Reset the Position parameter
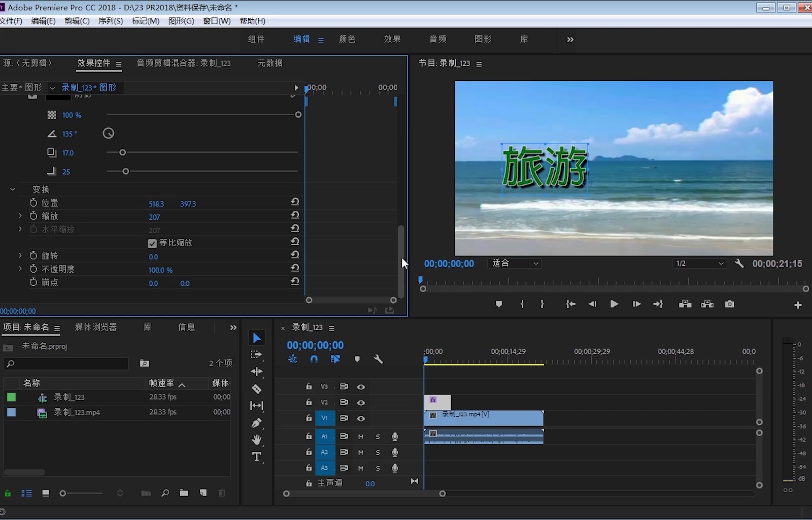Screen dimensions: 812x520 tap(295, 202)
